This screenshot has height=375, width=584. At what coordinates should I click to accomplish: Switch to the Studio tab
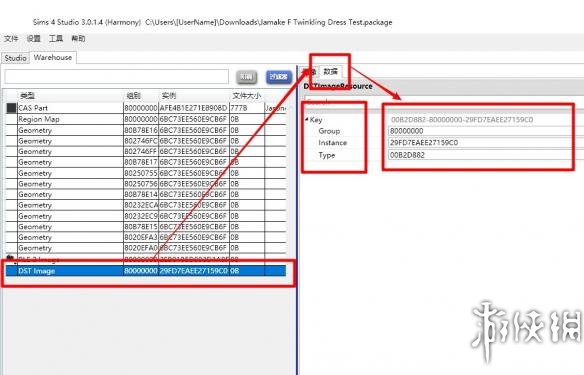(x=15, y=58)
